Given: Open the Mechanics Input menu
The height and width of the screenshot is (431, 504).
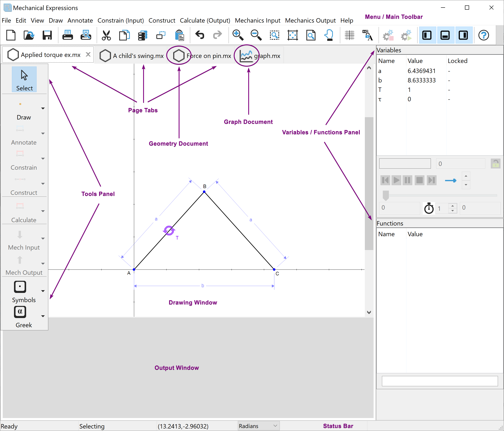Looking at the screenshot, I should (x=257, y=21).
